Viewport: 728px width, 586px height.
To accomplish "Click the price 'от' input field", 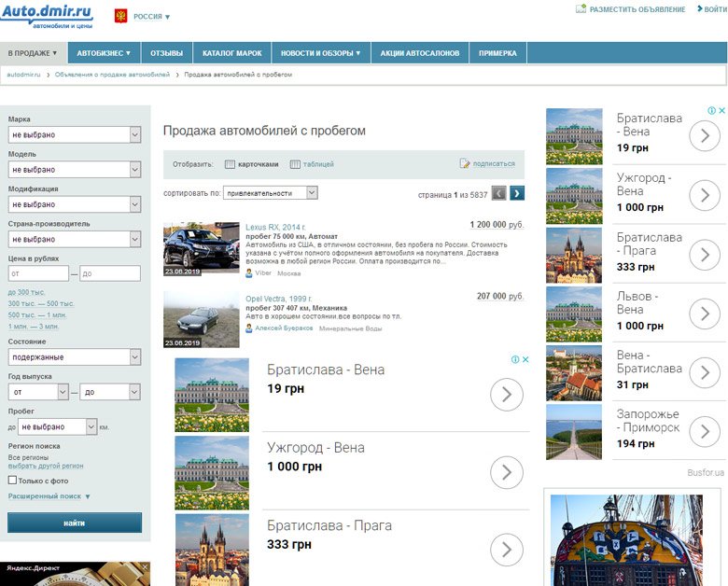I will click(x=38, y=273).
